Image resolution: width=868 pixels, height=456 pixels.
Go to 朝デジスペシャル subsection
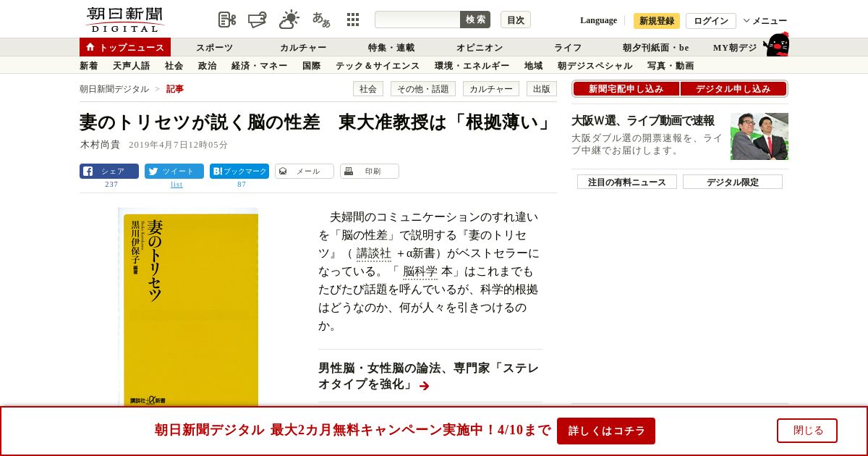595,66
